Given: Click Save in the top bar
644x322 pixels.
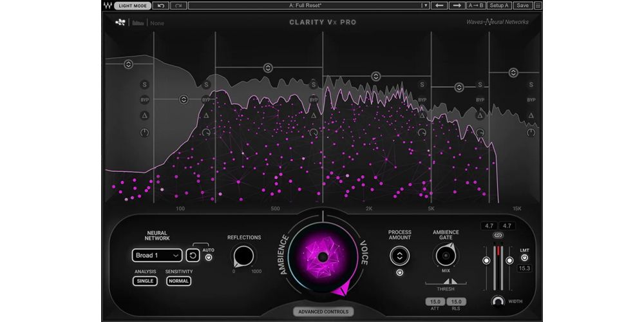Looking at the screenshot, I should [522, 6].
